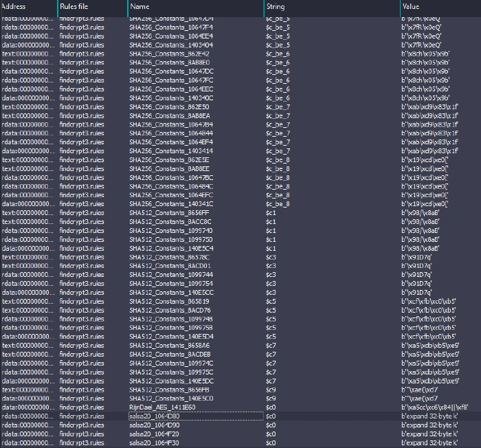Select row SHA256_Constants_1064EE4
Image resolution: width=481 pixels, height=448 pixels.
tap(240, 36)
